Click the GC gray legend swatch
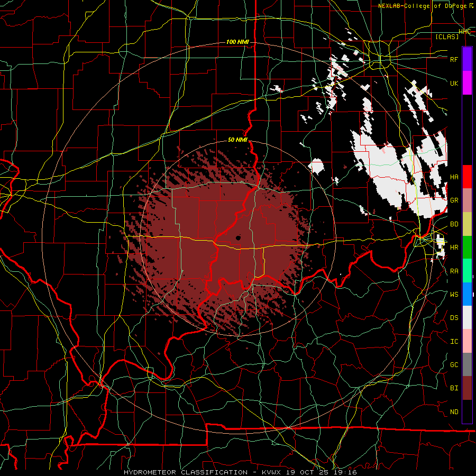 tap(467, 364)
